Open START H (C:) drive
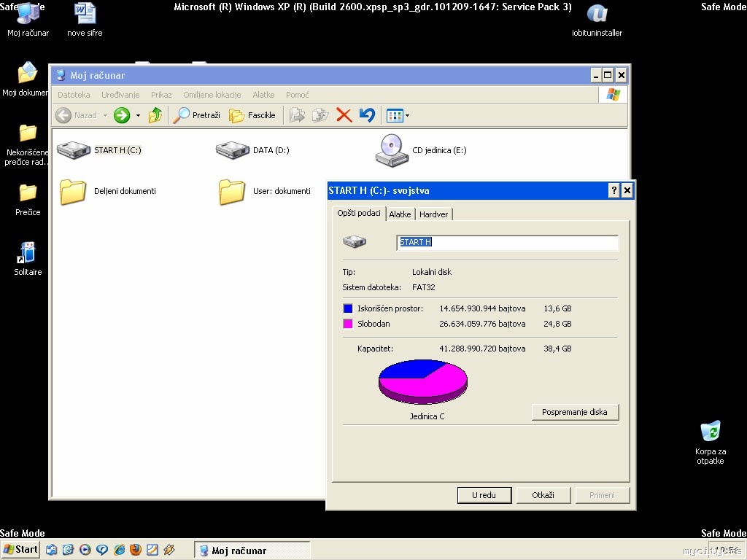 click(99, 150)
